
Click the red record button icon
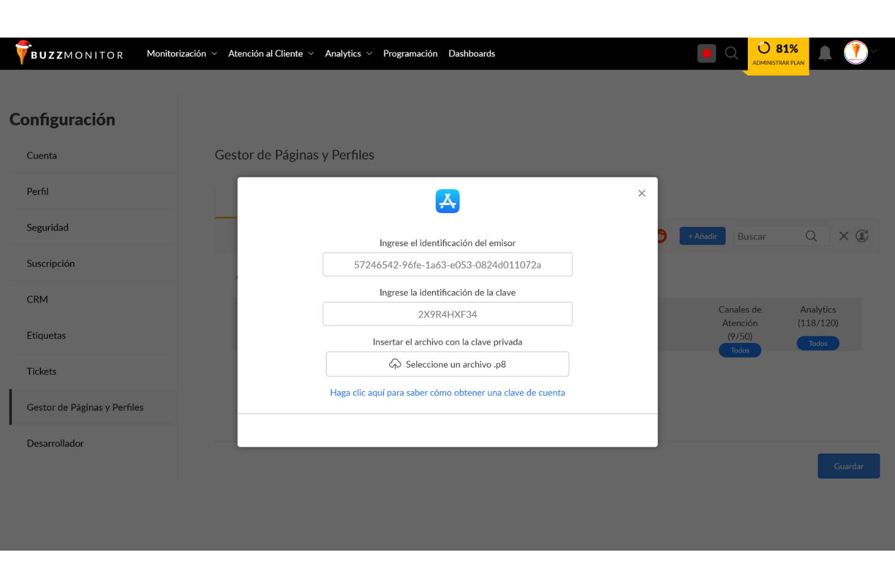[x=706, y=54]
